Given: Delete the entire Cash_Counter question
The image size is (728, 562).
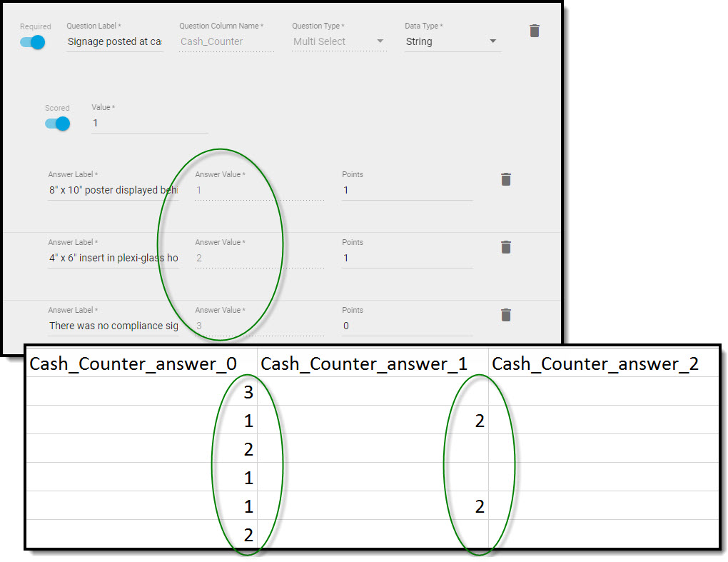Looking at the screenshot, I should (x=535, y=31).
